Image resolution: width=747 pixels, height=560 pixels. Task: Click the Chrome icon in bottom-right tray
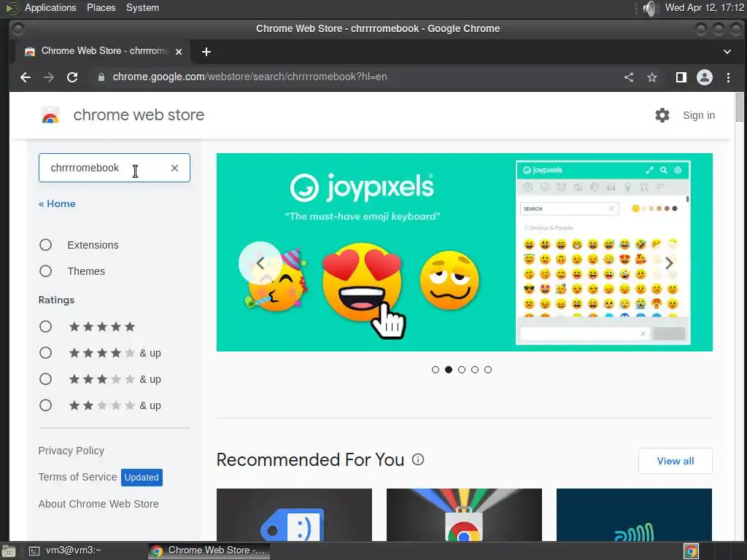point(691,551)
